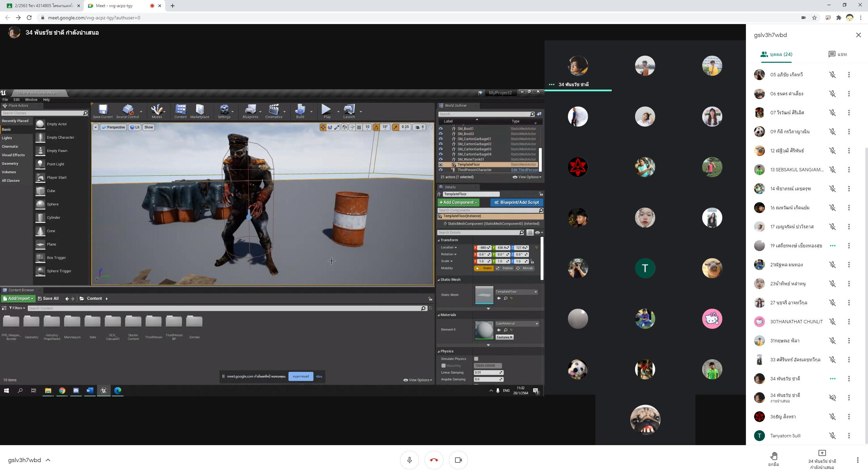Open the Unreal Editor taskbar icon
The height and width of the screenshot is (475, 868).
(x=104, y=391)
